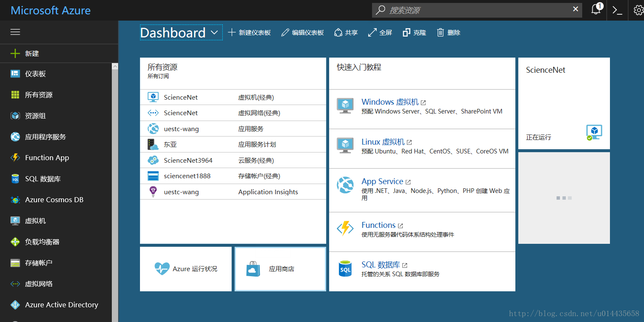Open the ScienceNet VM status tile
The image size is (644, 322).
tap(564, 103)
